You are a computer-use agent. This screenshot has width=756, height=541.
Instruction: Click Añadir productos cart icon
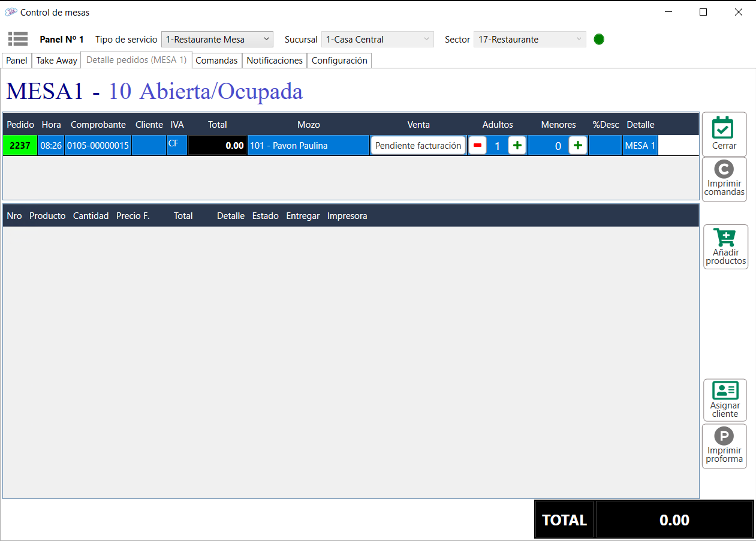point(725,238)
